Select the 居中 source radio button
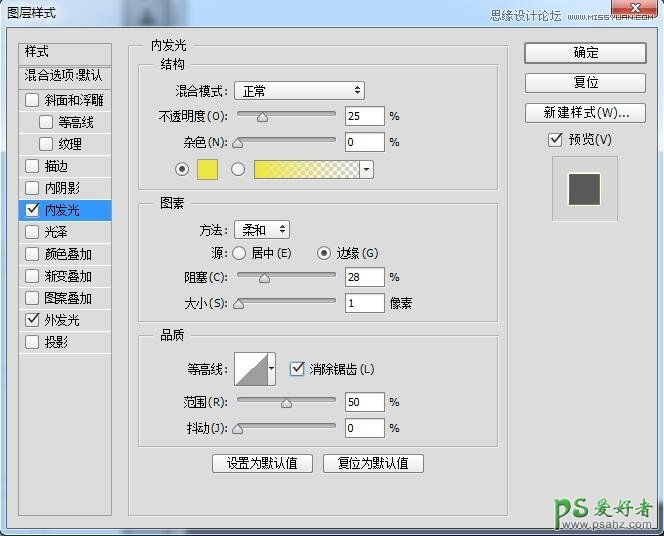This screenshot has width=664, height=536. pos(240,253)
